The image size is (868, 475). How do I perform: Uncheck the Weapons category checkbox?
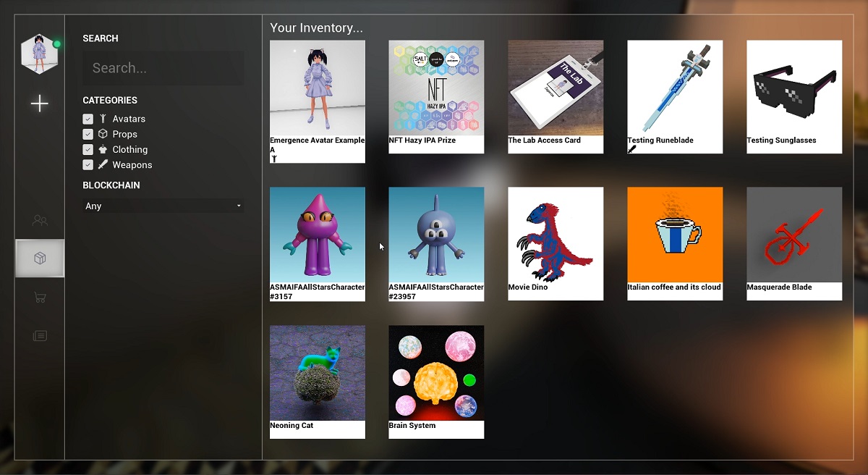click(88, 165)
